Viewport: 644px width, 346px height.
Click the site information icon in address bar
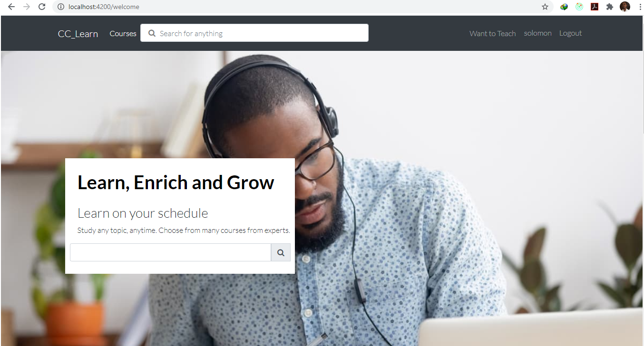(x=60, y=7)
